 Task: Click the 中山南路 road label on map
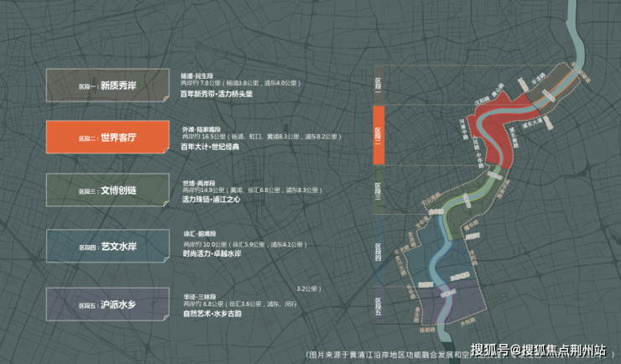point(431,199)
